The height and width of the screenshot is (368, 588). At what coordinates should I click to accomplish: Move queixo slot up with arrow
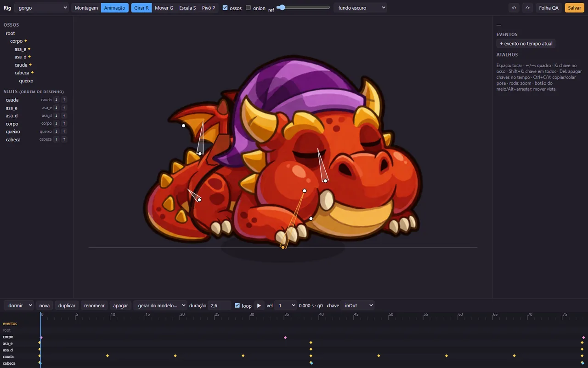click(64, 132)
